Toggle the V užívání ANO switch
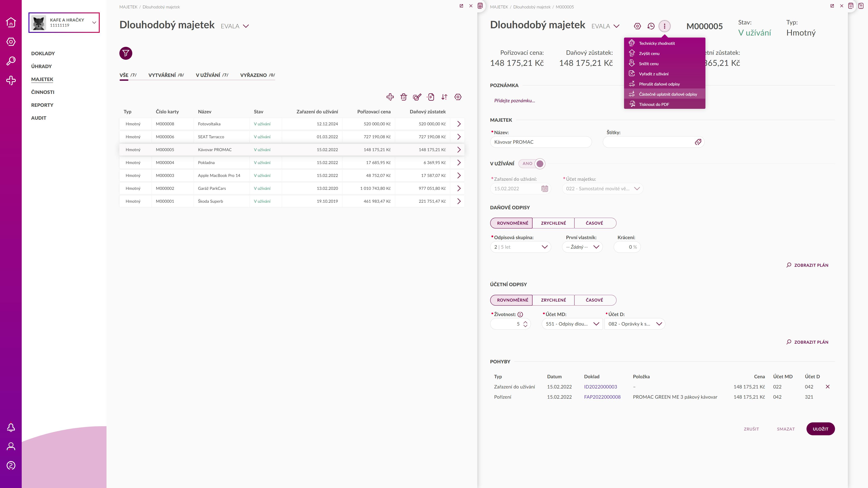Viewport: 868px width, 488px height. point(532,164)
